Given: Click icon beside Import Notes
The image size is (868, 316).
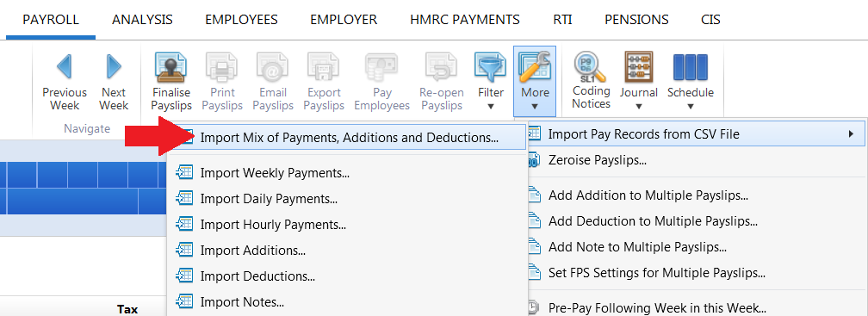Looking at the screenshot, I should point(184,301).
